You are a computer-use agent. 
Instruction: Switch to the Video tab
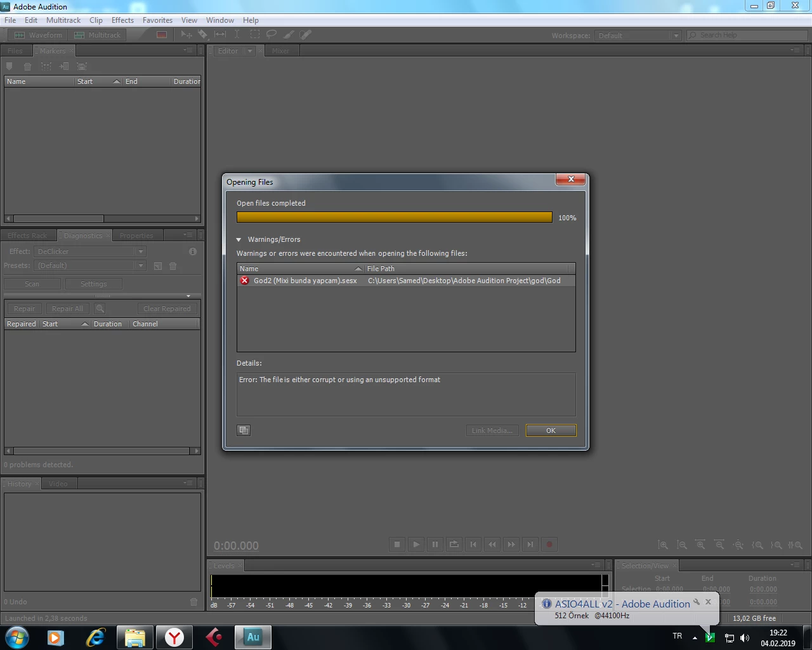58,484
